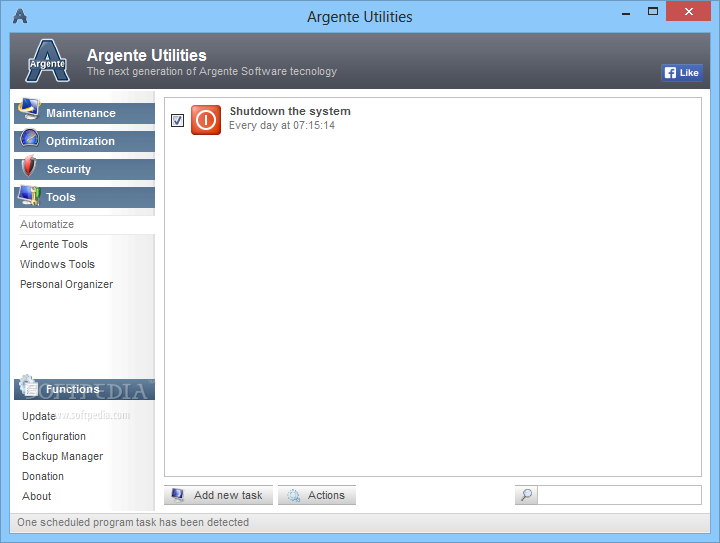
Task: Uncheck the Shutdown the system task checkbox
Action: pos(177,120)
